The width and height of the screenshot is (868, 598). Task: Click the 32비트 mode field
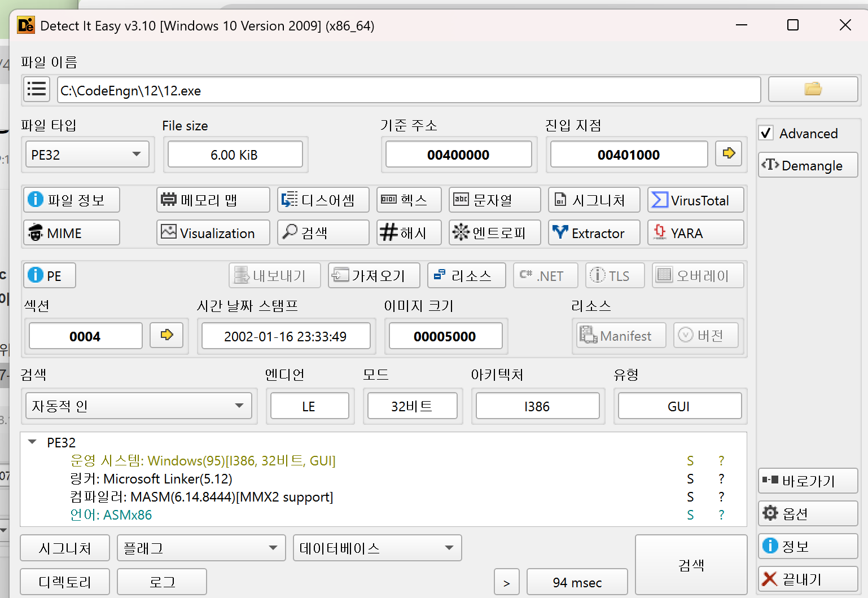point(412,406)
